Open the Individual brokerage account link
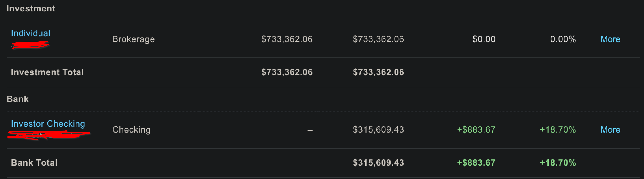The width and height of the screenshot is (644, 179). click(31, 33)
